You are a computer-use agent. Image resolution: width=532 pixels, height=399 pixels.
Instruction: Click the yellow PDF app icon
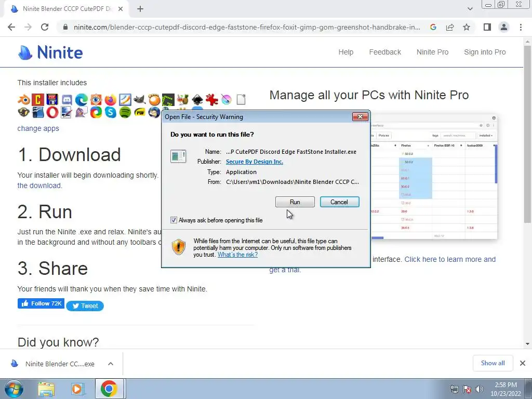(139, 112)
